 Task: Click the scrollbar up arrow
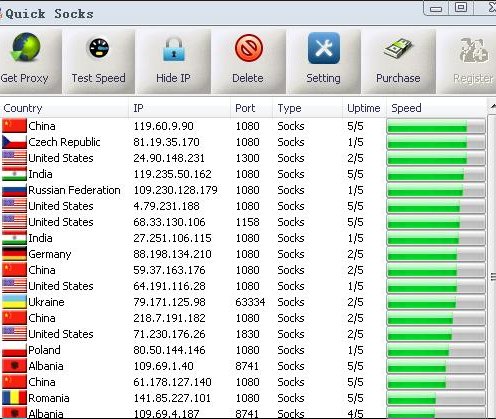coord(492,106)
